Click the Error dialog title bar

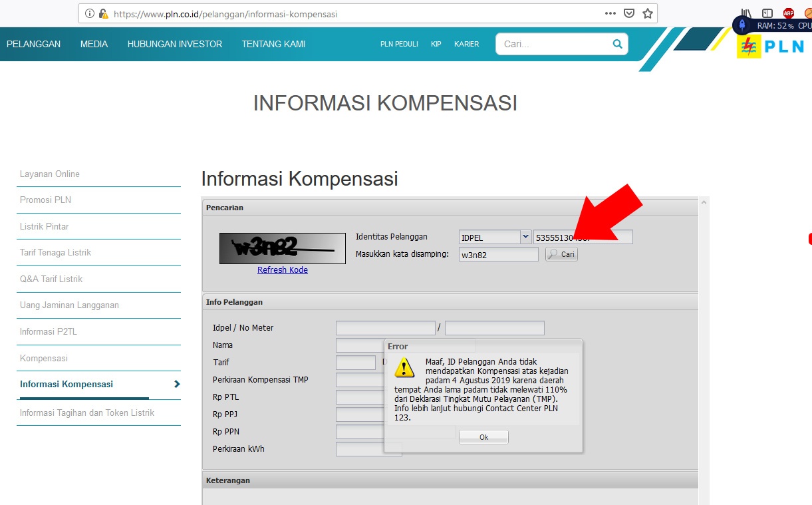coord(483,346)
